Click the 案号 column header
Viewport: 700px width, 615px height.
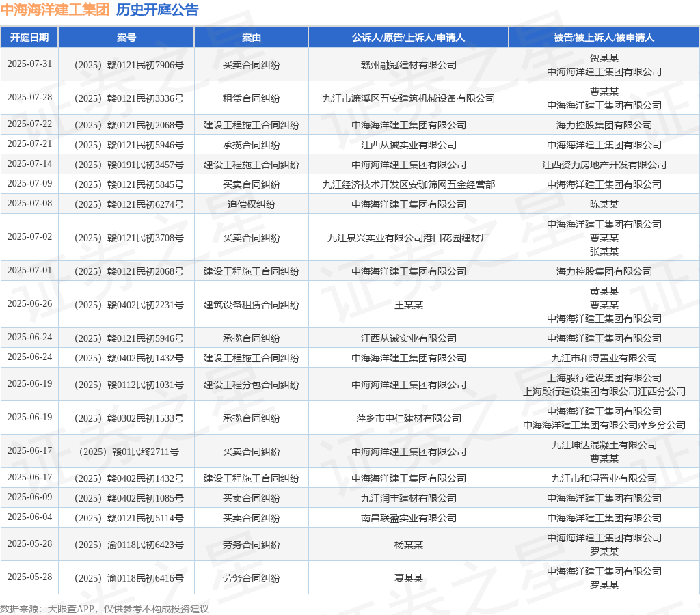pos(126,38)
